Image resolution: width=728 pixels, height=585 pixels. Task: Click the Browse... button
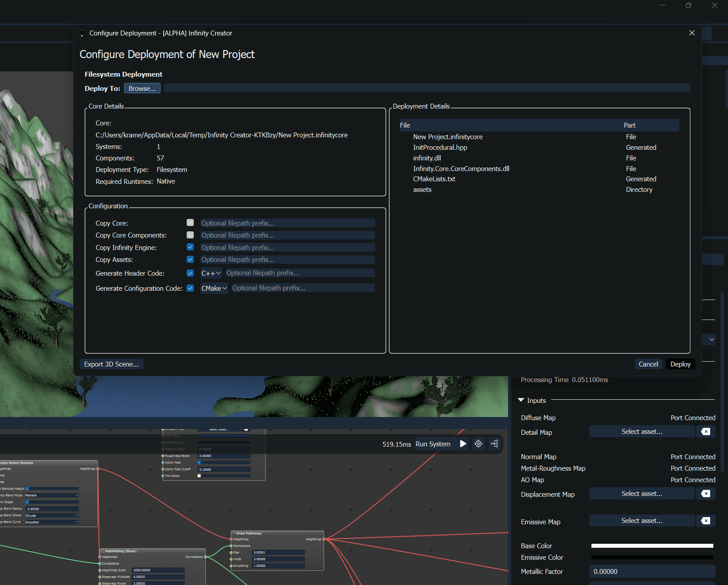tap(142, 89)
